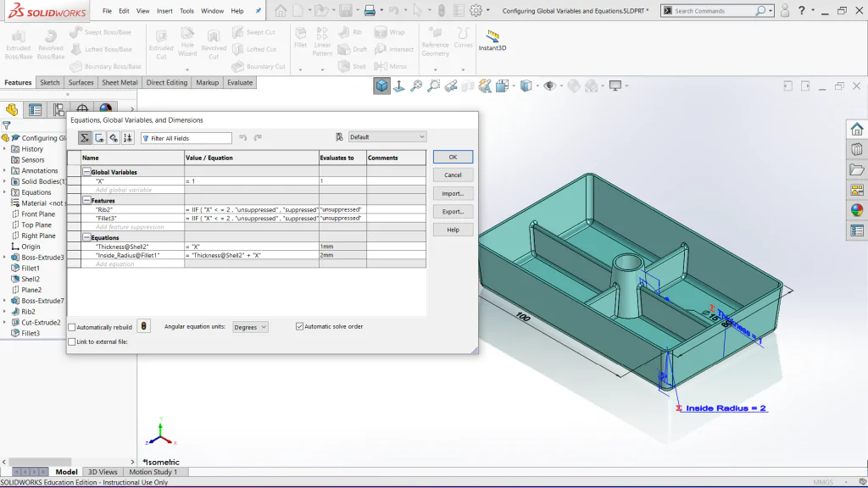Screen dimensions: 868x488
Task: Open the Design Library task pane
Action: [x=857, y=149]
